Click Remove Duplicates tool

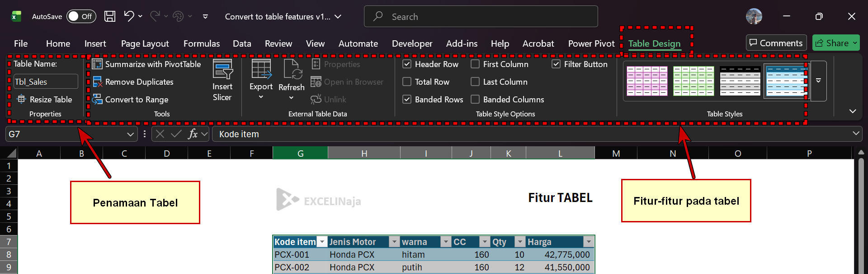click(x=133, y=82)
